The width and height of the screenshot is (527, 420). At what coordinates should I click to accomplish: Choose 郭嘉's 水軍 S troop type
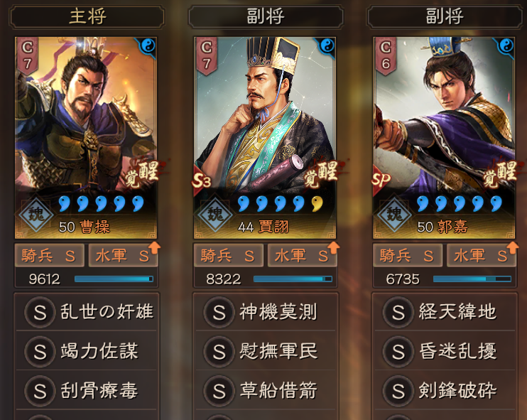[x=482, y=256]
